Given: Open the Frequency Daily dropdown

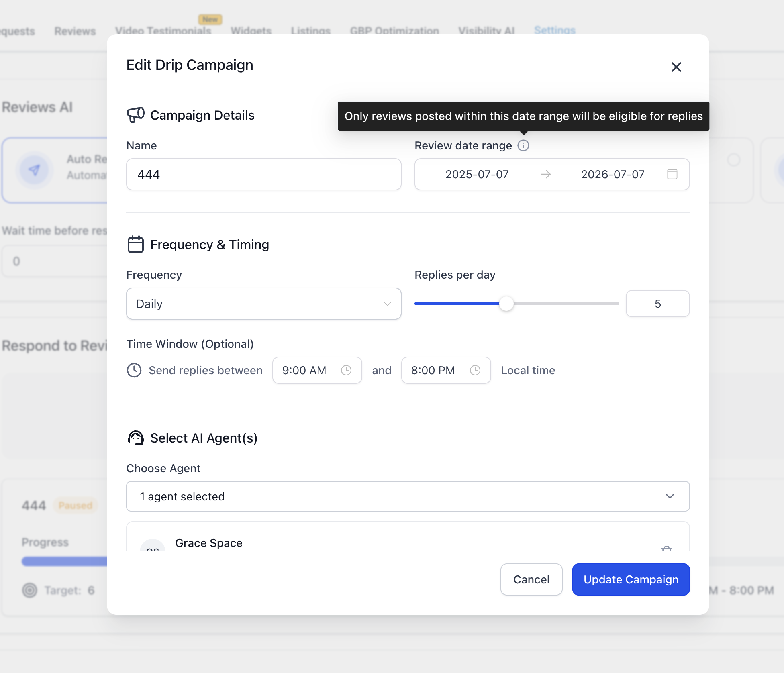Looking at the screenshot, I should pyautogui.click(x=264, y=304).
